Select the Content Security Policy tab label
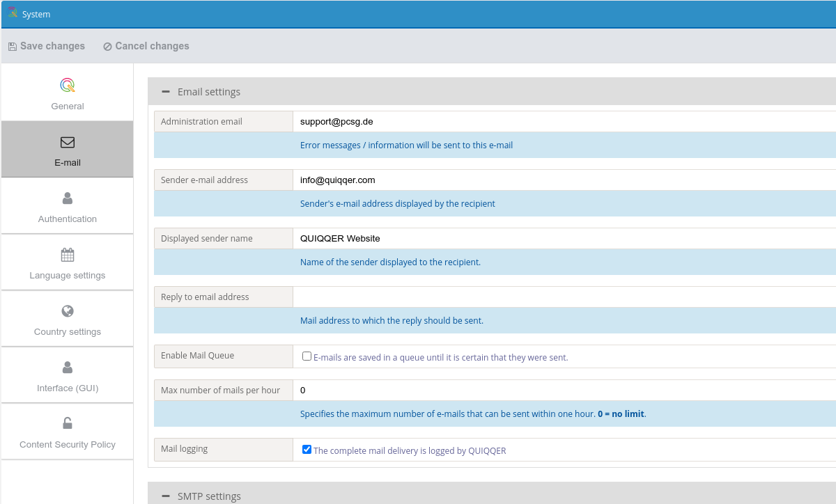Image resolution: width=836 pixels, height=504 pixels. pos(68,445)
